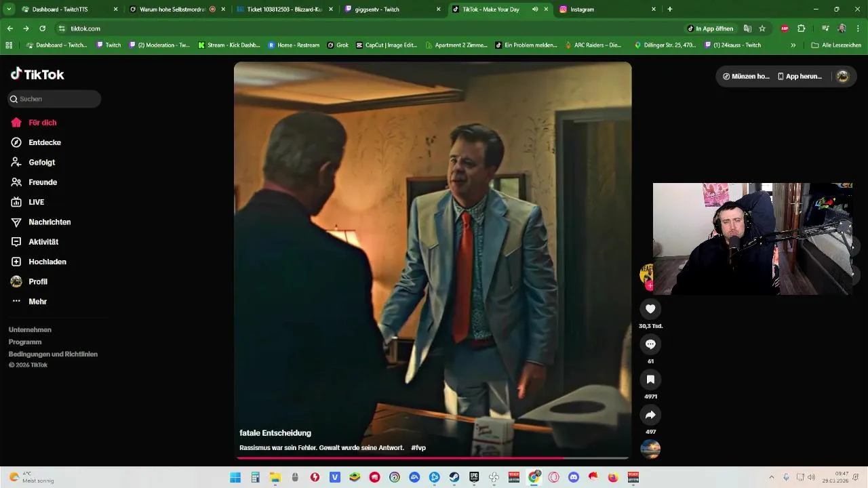Screen dimensions: 868x488
Task: Open Discord from taskbar
Action: click(x=574, y=477)
